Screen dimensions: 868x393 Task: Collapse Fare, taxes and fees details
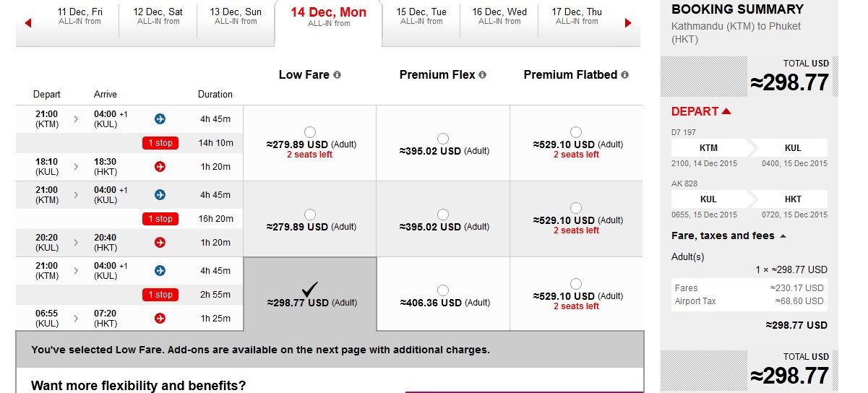783,236
